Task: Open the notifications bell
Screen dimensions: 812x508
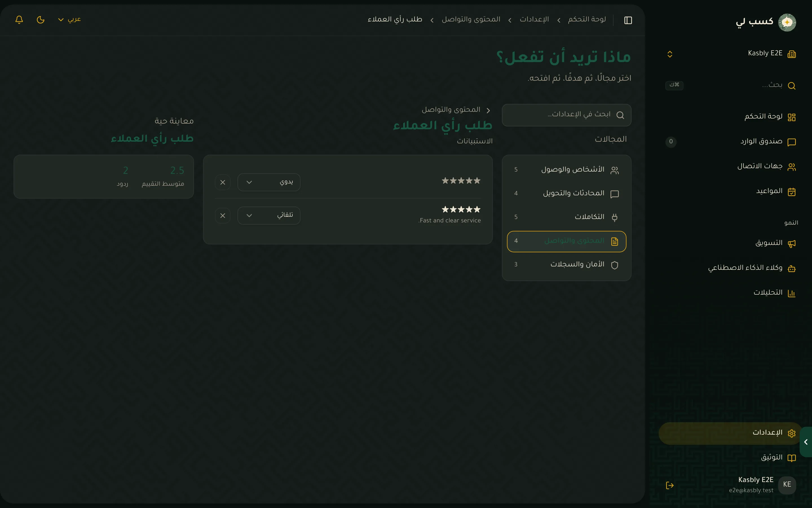Action: tap(19, 19)
